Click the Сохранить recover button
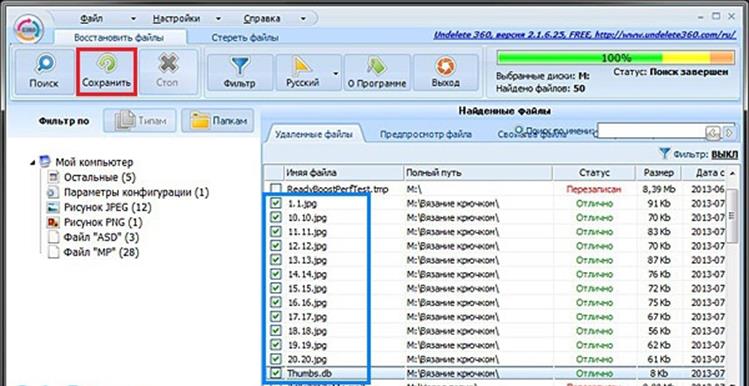The image size is (749, 386). point(107,72)
